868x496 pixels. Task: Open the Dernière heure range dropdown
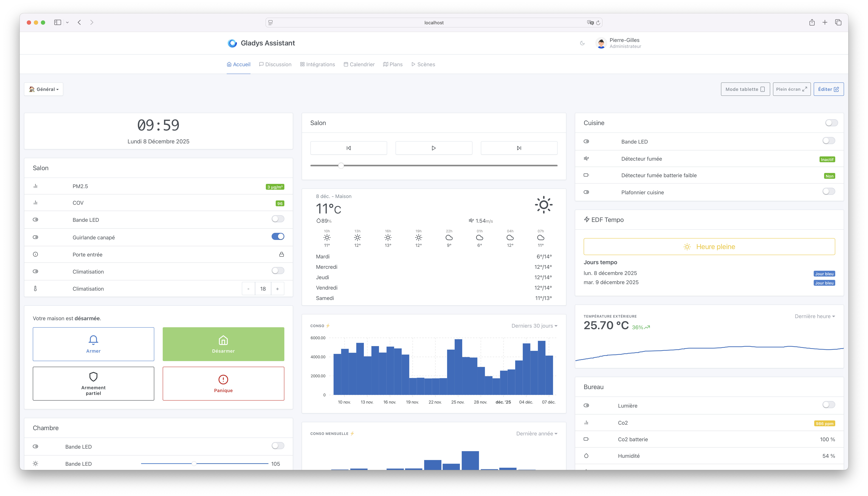[814, 316]
